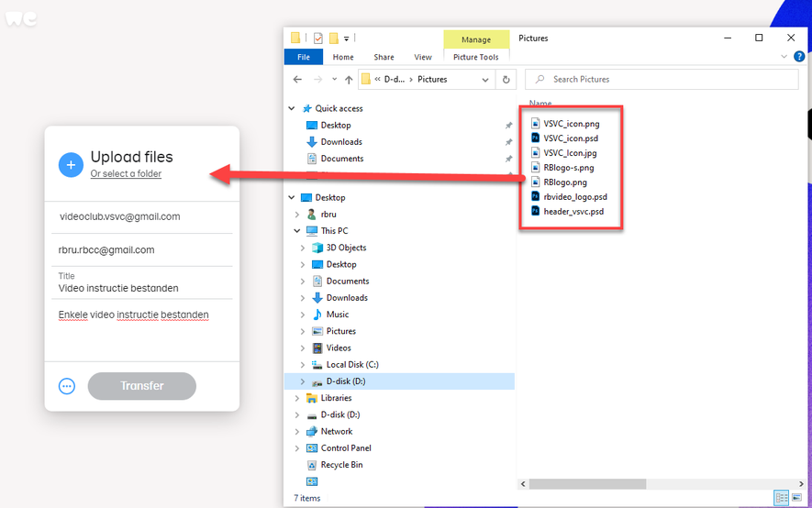Open the Picture Tools tab
This screenshot has width=812, height=508.
(476, 57)
